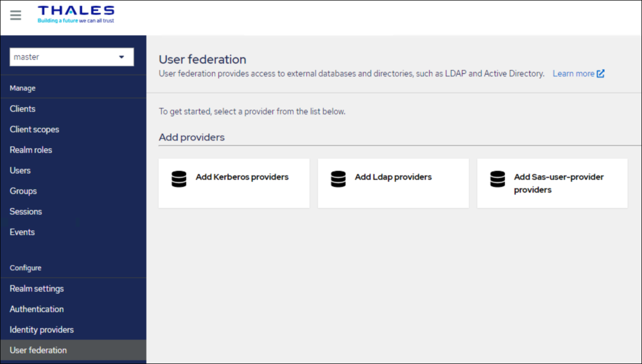This screenshot has width=642, height=364.
Task: Go to Authentication configuration
Action: (x=36, y=309)
